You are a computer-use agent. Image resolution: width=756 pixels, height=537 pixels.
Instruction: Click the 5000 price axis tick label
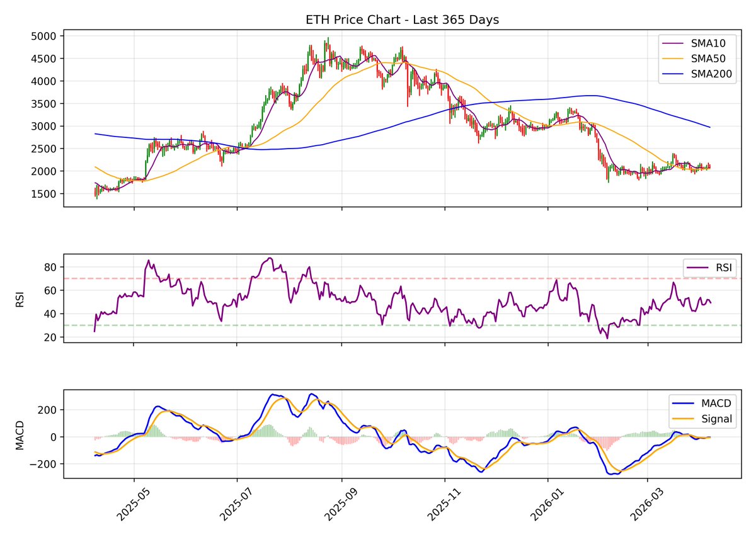43,36
